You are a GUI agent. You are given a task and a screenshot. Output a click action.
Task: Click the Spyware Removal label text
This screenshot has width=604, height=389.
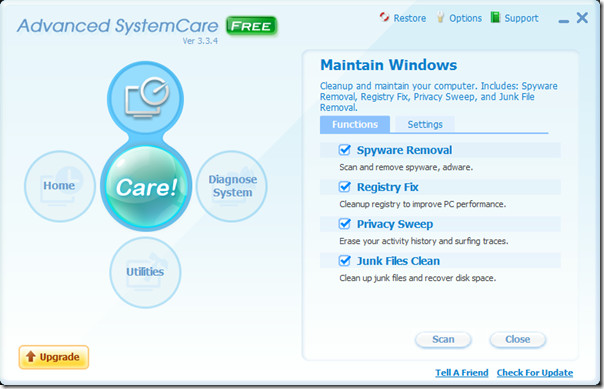[x=404, y=150]
